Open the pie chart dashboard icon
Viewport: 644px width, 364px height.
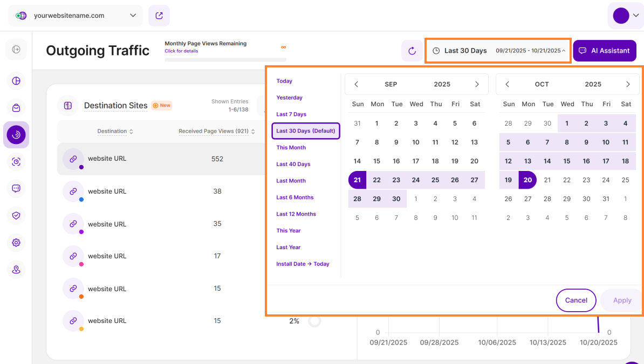[16, 81]
